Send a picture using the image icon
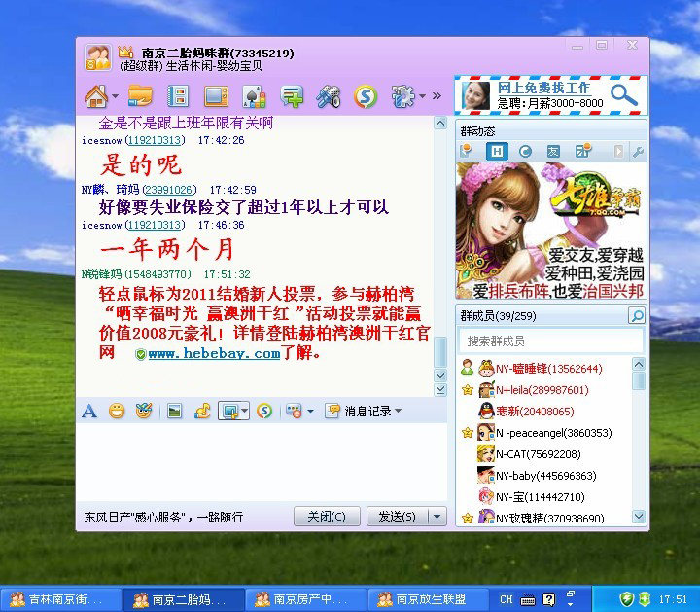The height and width of the screenshot is (612, 700). click(x=174, y=411)
